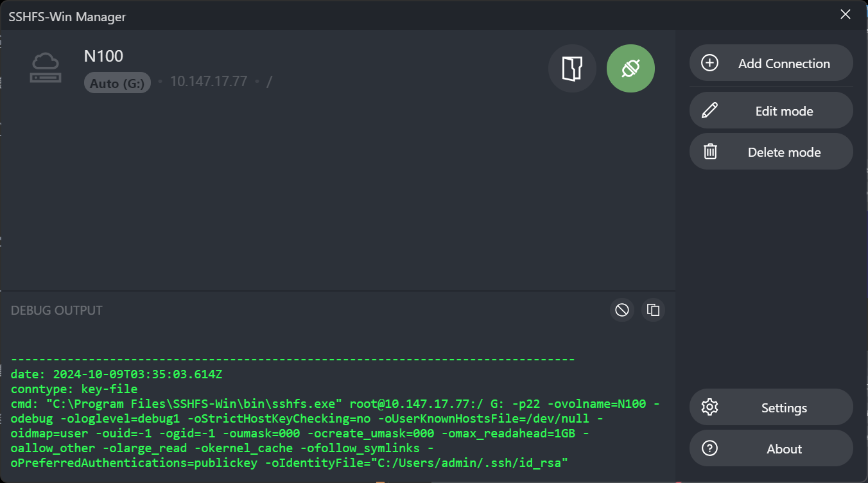The height and width of the screenshot is (483, 868).
Task: Click the date line in debug output
Action: pos(117,374)
